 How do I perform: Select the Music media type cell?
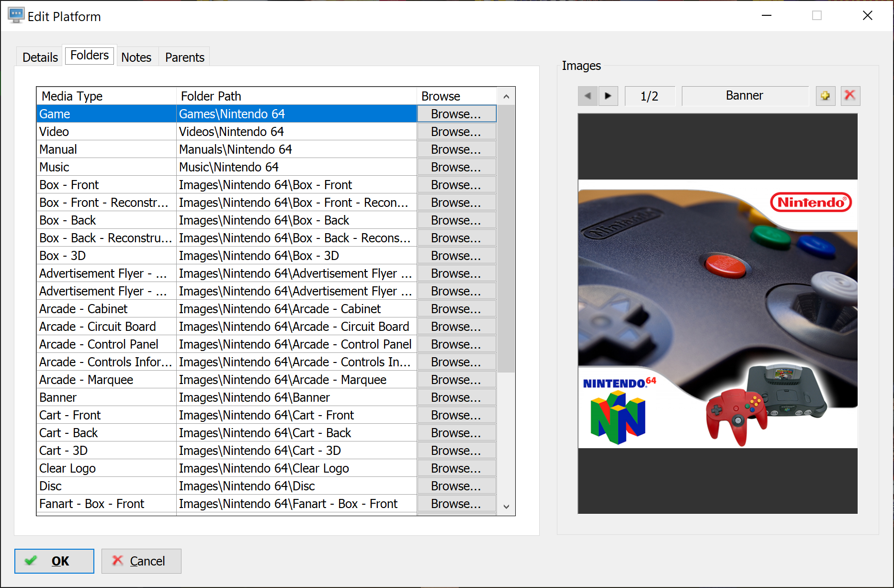[106, 167]
